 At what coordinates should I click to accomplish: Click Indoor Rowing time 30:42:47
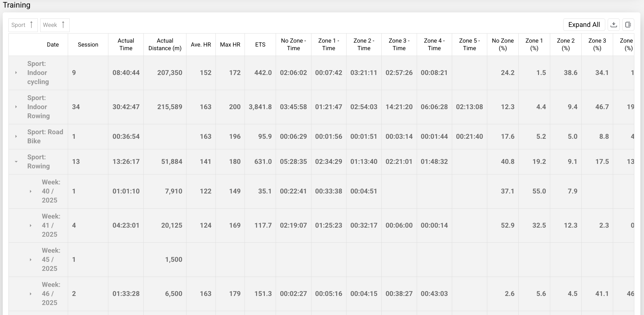pyautogui.click(x=126, y=107)
